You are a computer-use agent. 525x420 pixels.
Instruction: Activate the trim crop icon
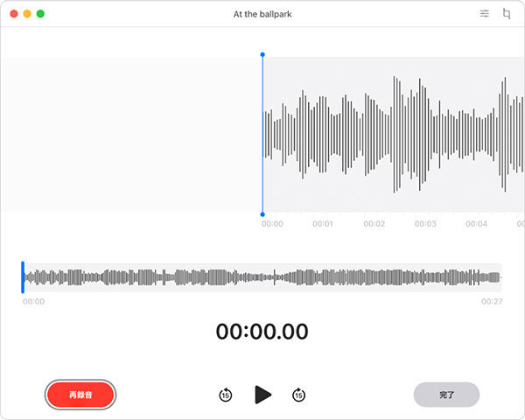click(507, 14)
